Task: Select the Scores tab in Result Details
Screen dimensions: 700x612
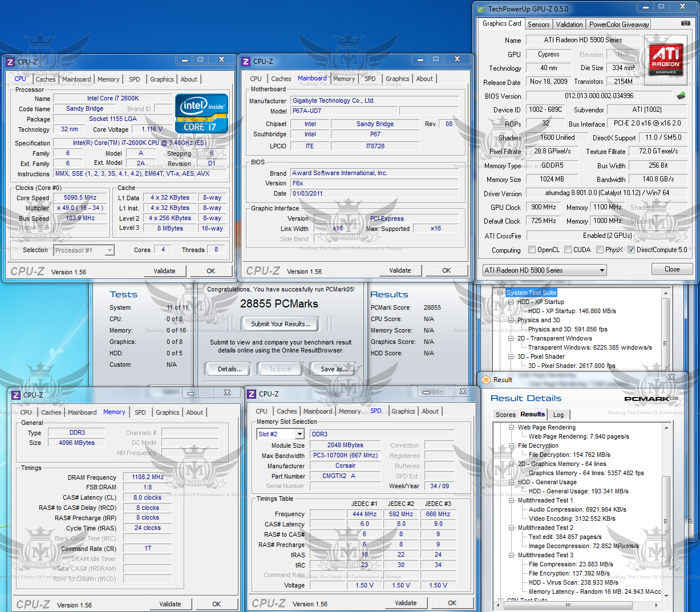Action: 505,415
